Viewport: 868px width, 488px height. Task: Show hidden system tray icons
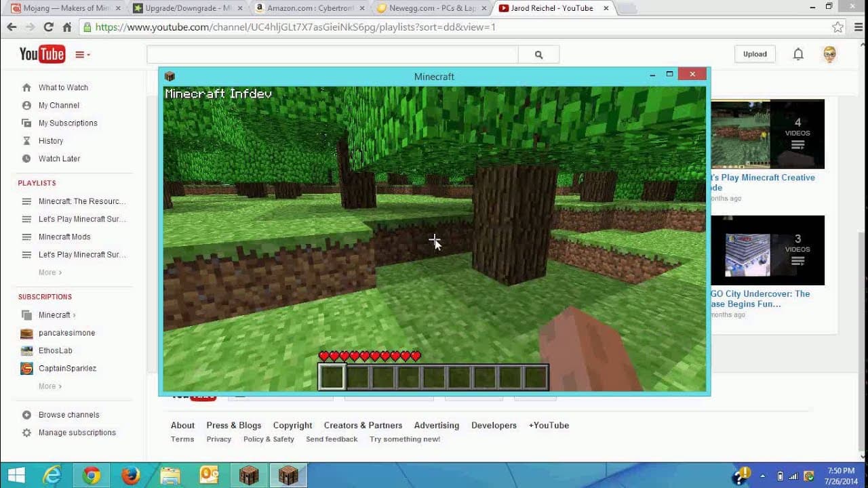click(764, 476)
